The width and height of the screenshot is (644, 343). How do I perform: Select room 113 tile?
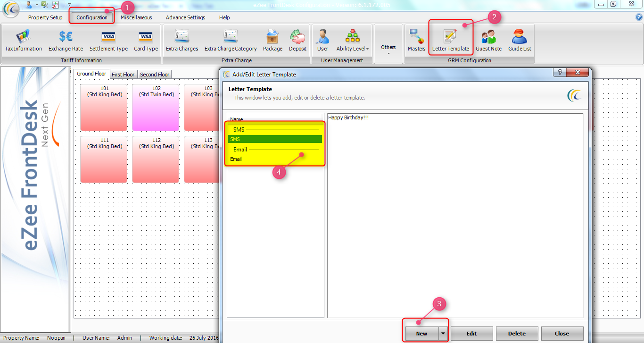pyautogui.click(x=202, y=159)
